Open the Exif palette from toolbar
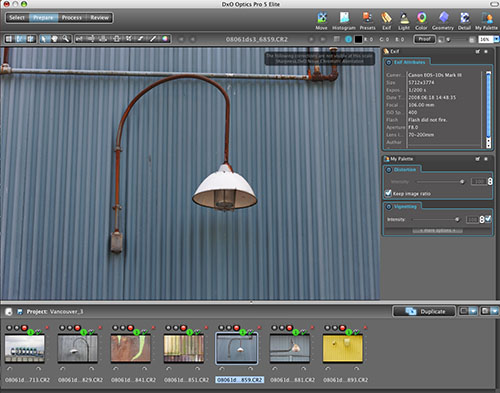The width and height of the screenshot is (500, 393). coord(386,21)
